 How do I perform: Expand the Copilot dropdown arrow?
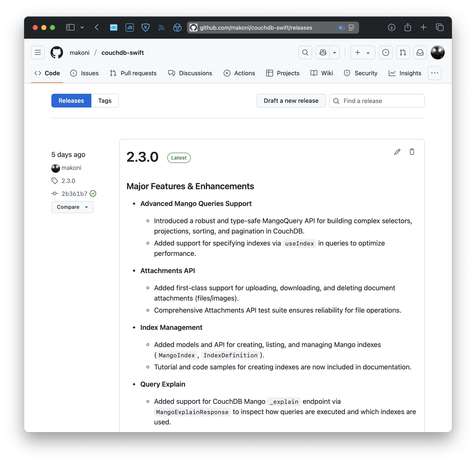[x=335, y=52]
